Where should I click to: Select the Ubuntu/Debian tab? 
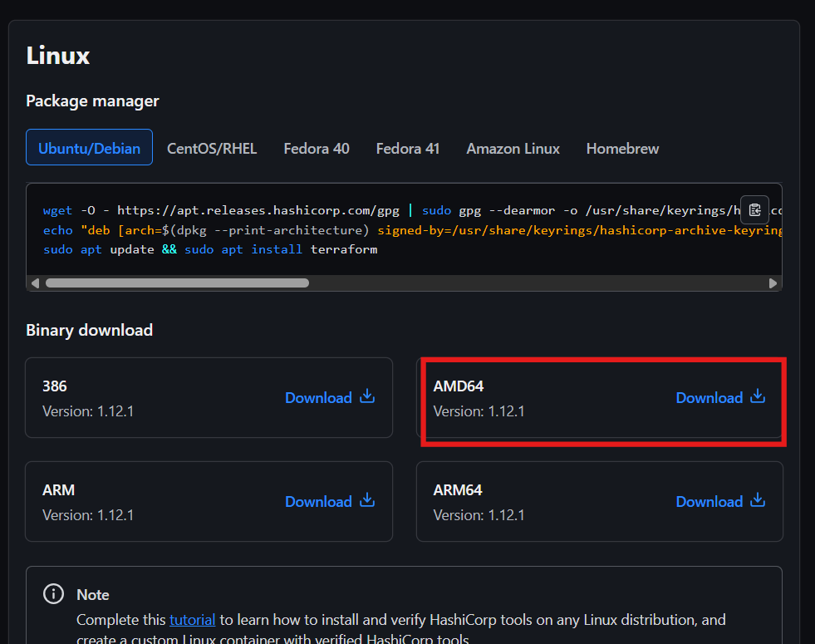(x=90, y=148)
